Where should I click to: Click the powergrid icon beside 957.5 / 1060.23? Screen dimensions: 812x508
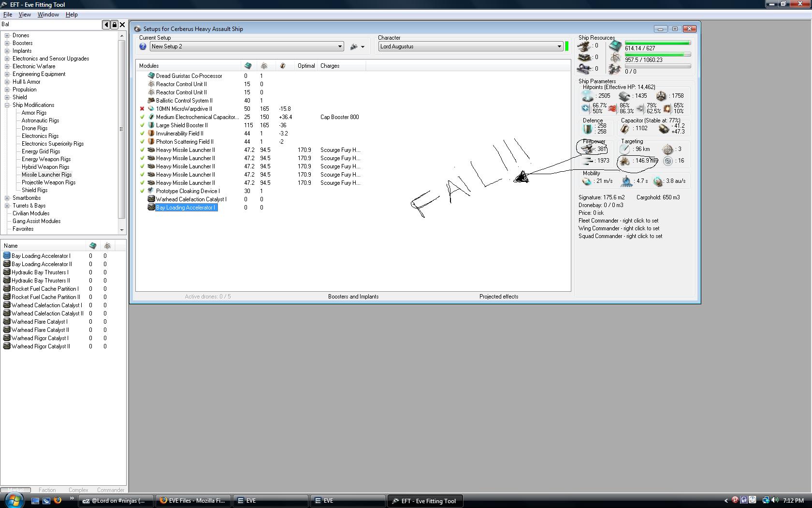coord(615,58)
